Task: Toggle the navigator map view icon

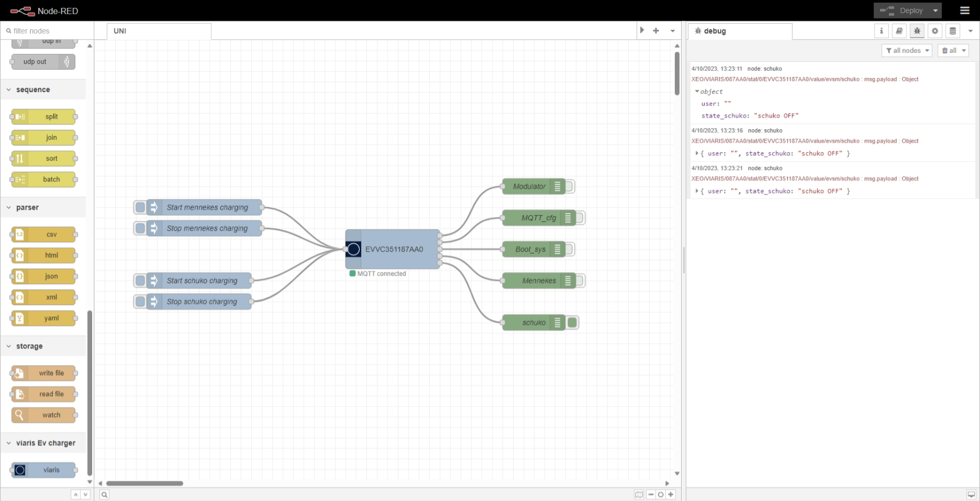Action: click(639, 495)
